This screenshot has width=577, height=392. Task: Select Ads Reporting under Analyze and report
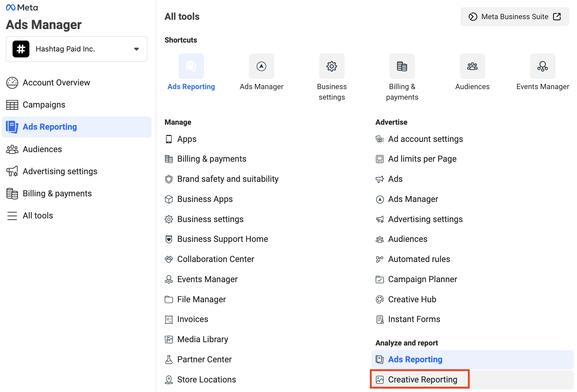pos(472,360)
